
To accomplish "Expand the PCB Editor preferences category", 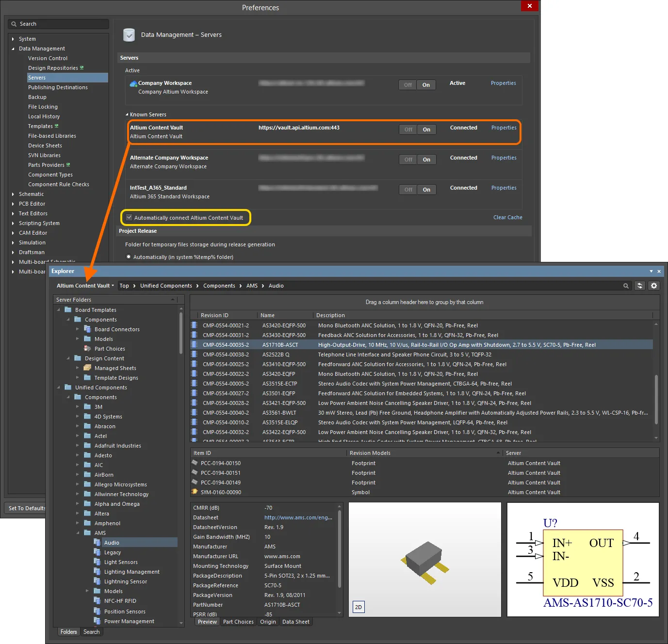I will pyautogui.click(x=13, y=204).
